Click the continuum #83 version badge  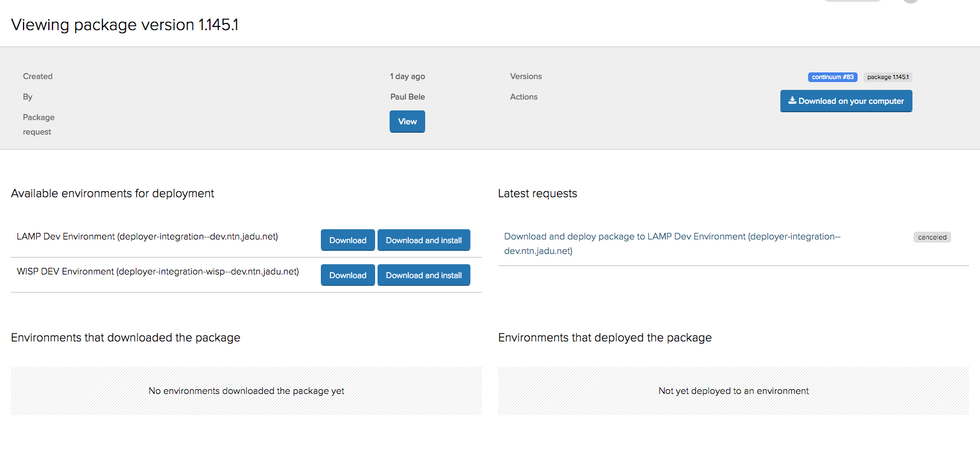[832, 77]
